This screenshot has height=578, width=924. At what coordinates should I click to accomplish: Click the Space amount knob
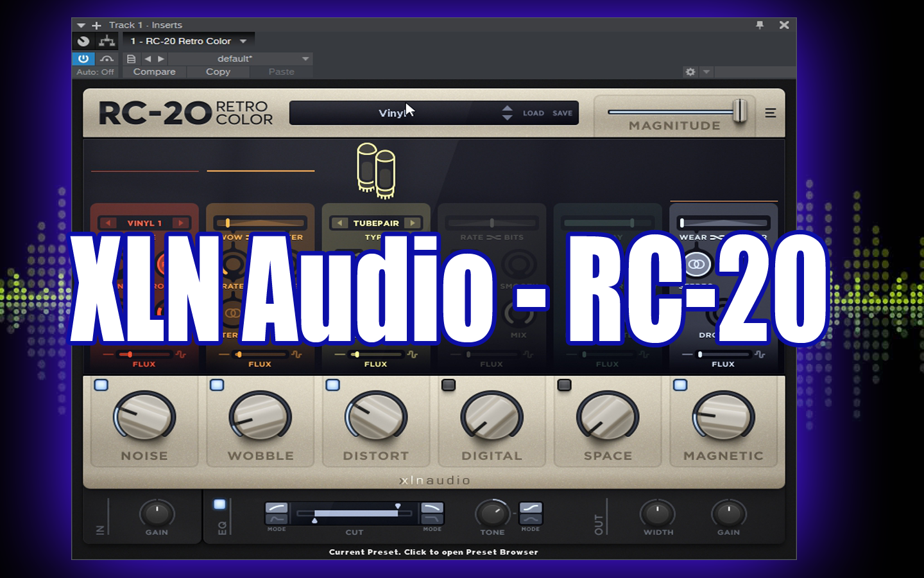click(x=608, y=417)
